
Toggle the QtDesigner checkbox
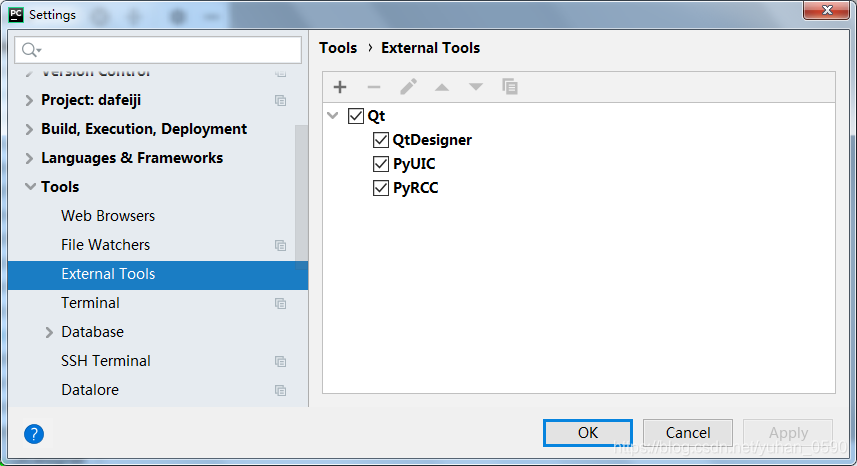click(x=381, y=140)
